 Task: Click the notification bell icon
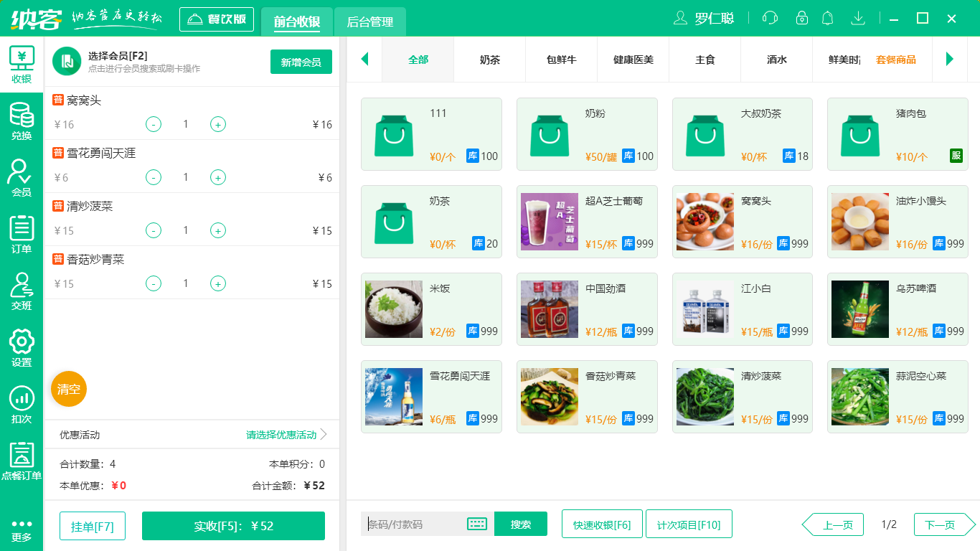tap(827, 18)
